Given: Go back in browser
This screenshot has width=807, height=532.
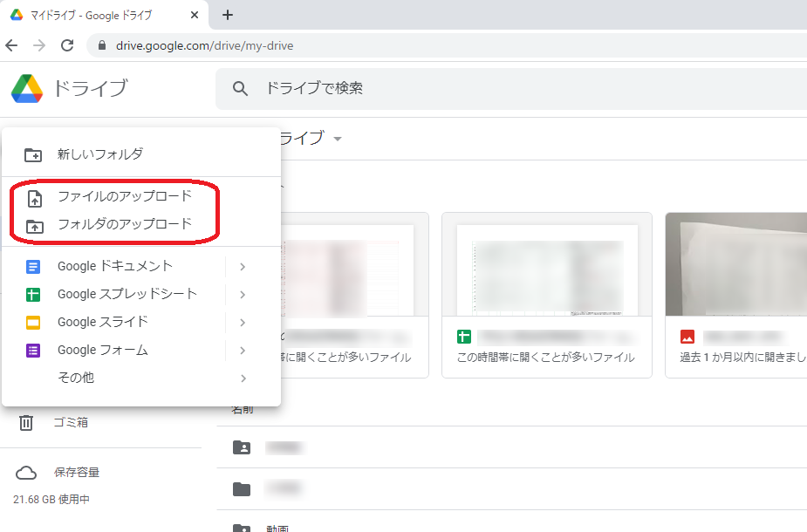Looking at the screenshot, I should point(12,46).
